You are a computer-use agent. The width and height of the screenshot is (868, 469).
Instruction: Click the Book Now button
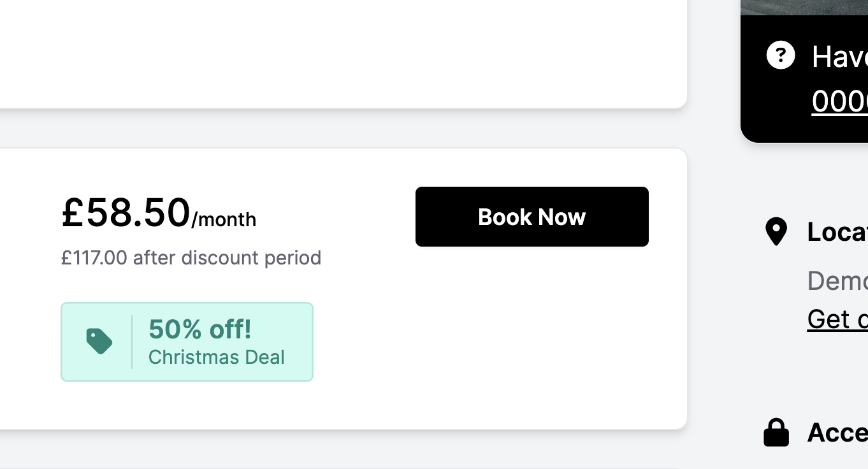pyautogui.click(x=532, y=217)
